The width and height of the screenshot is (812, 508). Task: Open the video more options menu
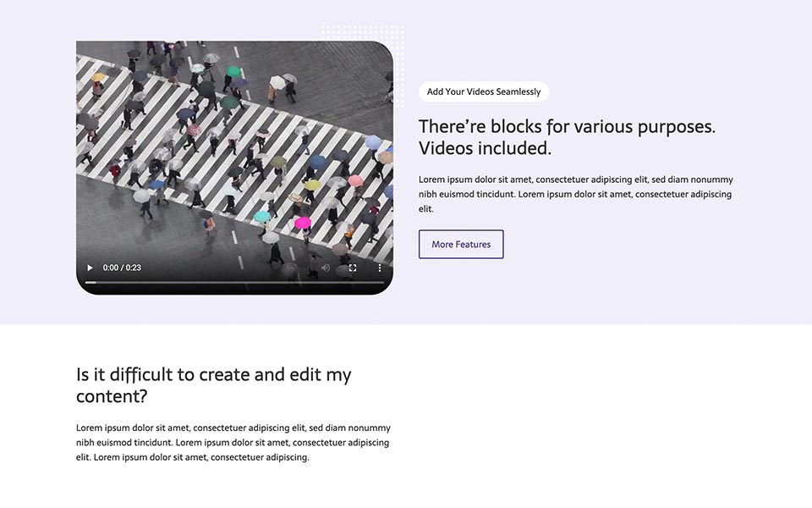click(x=380, y=268)
